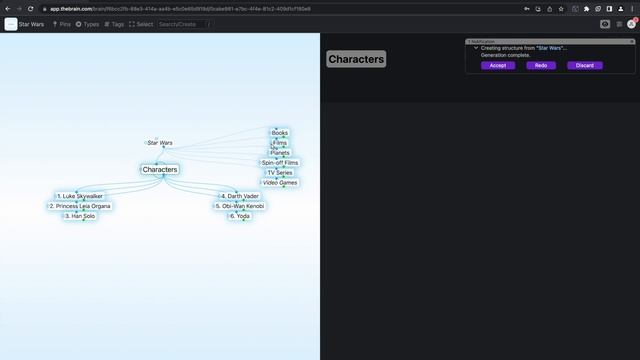This screenshot has height=360, width=640.
Task: Click the site lock icon in address bar
Action: point(44,9)
